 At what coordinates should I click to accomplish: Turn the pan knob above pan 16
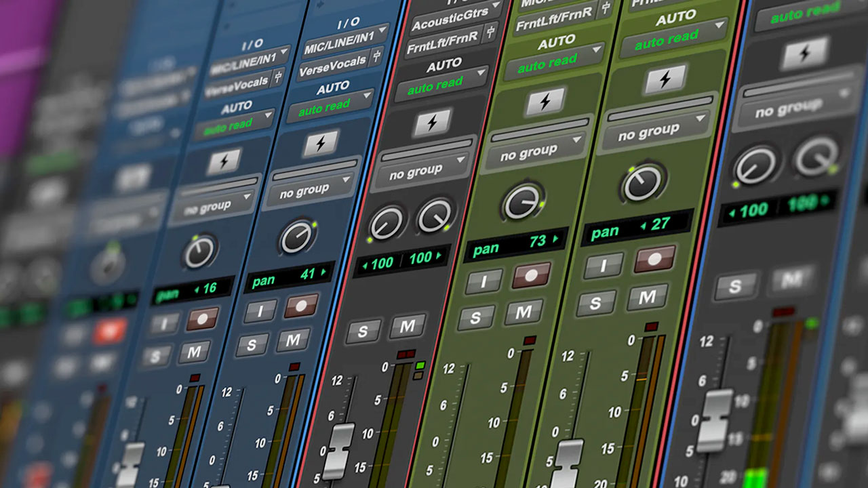tap(199, 251)
